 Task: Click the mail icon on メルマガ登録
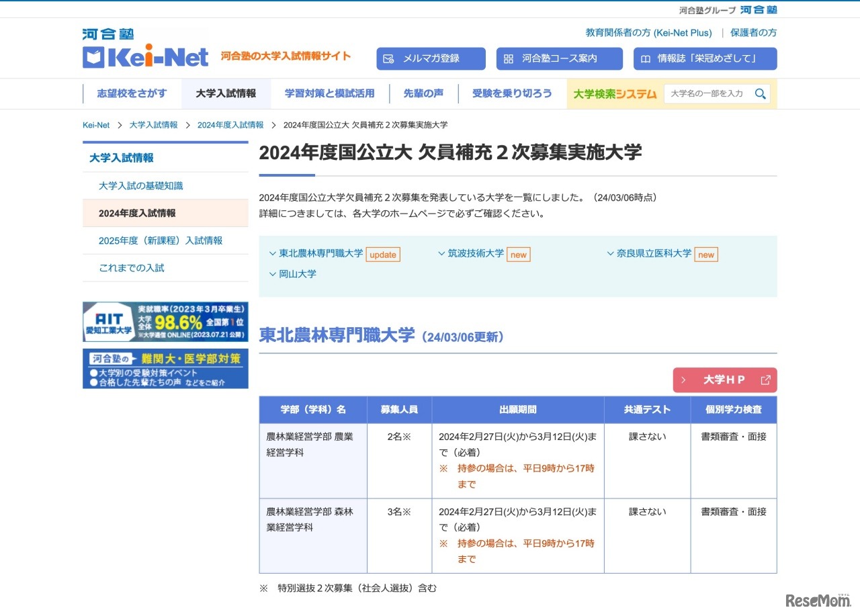point(388,59)
